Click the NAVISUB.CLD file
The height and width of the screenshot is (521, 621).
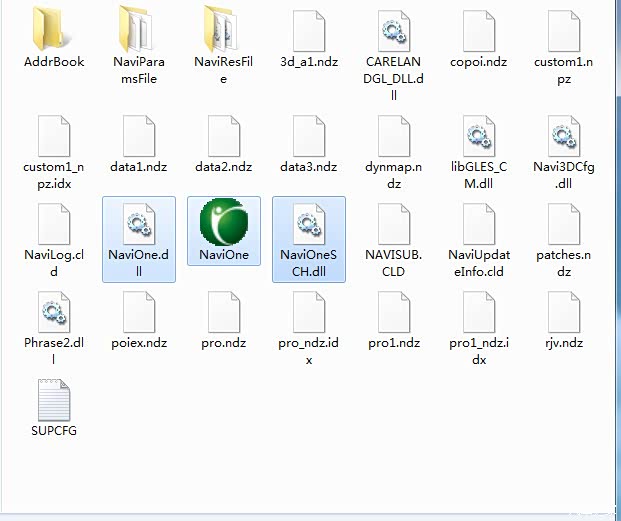[x=394, y=223]
